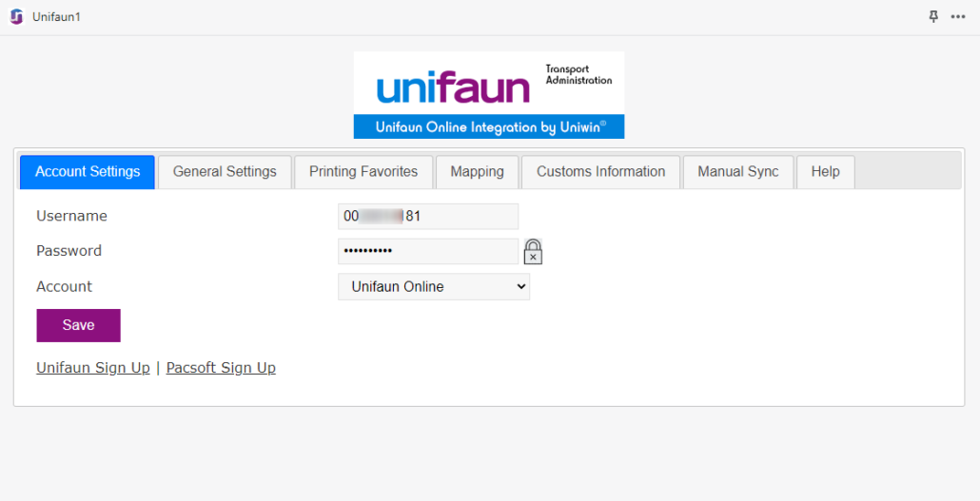The width and height of the screenshot is (980, 501).
Task: Open the Pacsoft Sign Up link
Action: click(x=221, y=368)
